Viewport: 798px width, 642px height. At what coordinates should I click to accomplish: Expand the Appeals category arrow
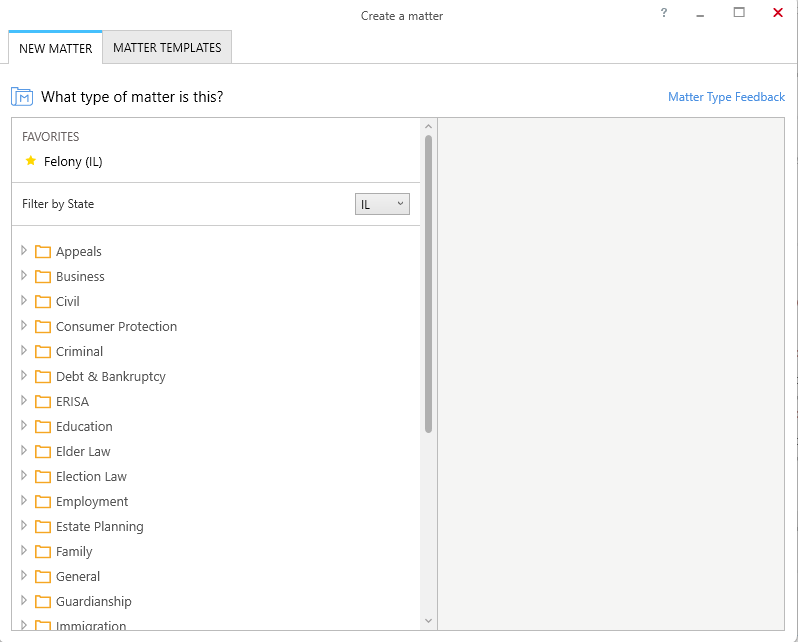point(23,250)
